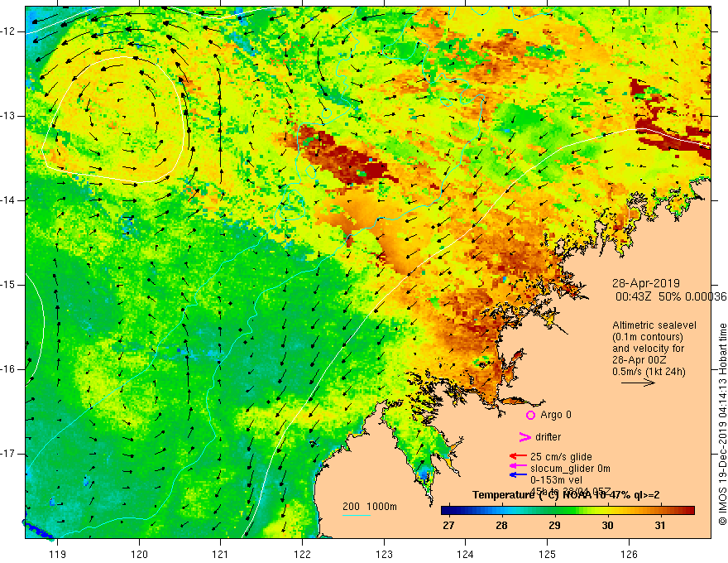The image size is (728, 563).
Task: Click the longitude axis label 120
Action: coord(139,554)
